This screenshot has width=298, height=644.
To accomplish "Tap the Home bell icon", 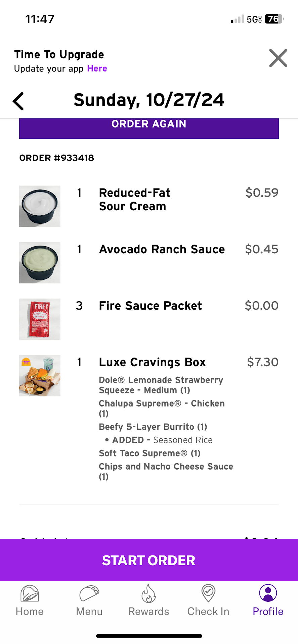I will [x=30, y=594].
